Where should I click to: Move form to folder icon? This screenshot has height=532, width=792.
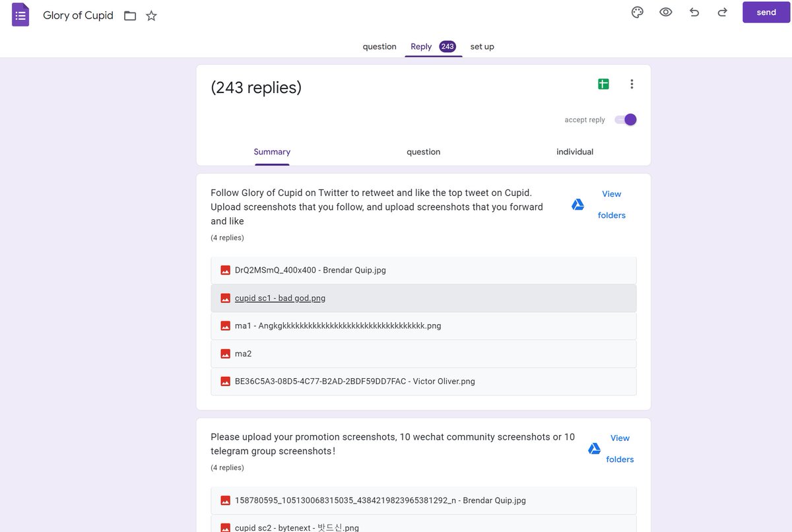point(130,15)
